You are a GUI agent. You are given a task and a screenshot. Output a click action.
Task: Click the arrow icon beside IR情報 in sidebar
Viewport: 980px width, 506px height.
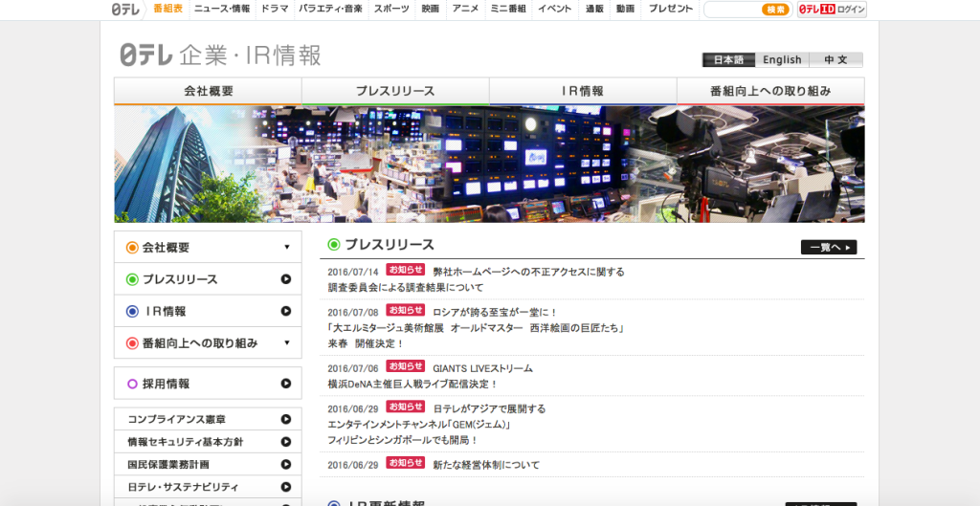(x=285, y=311)
